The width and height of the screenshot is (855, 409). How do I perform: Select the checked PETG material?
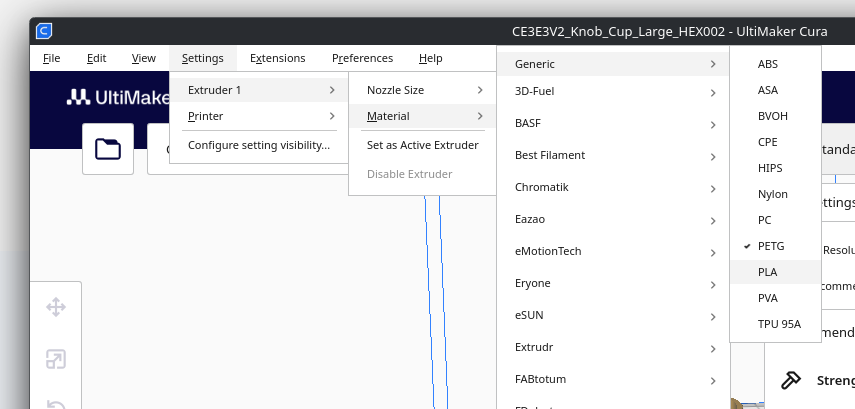point(773,246)
